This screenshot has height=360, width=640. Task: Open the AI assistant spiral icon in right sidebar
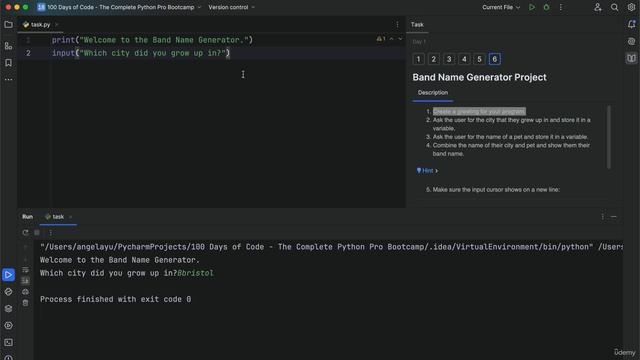click(x=631, y=41)
